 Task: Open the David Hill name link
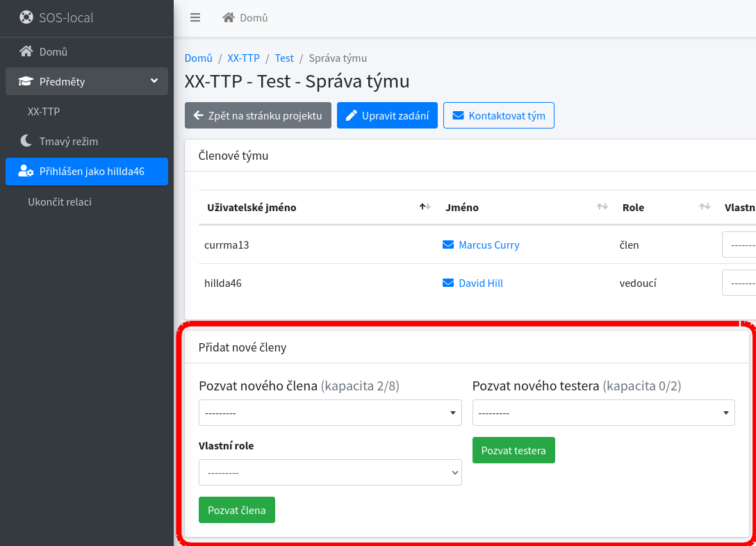[x=481, y=283]
